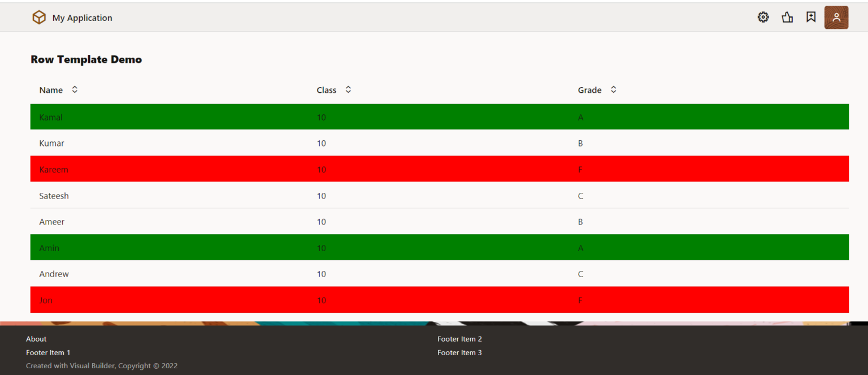Toggle sort order on the Grade column

pyautogui.click(x=614, y=89)
